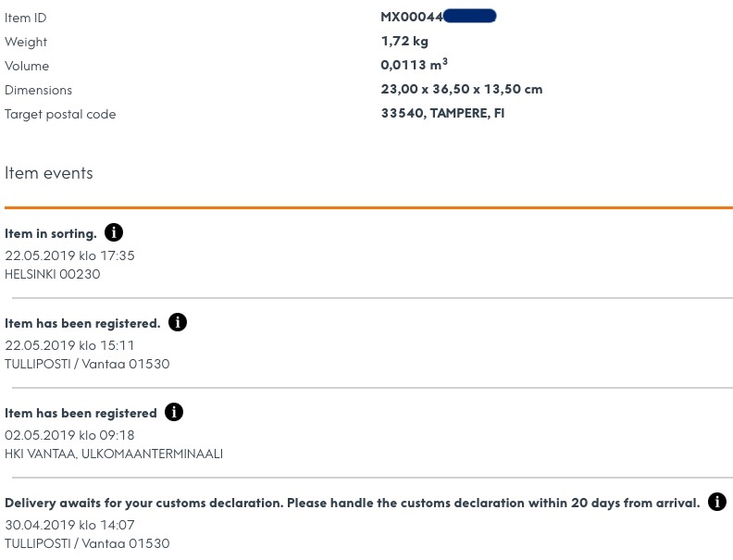
Task: Select the timestamp 22.05.2019 klo 17:35
Action: [69, 255]
